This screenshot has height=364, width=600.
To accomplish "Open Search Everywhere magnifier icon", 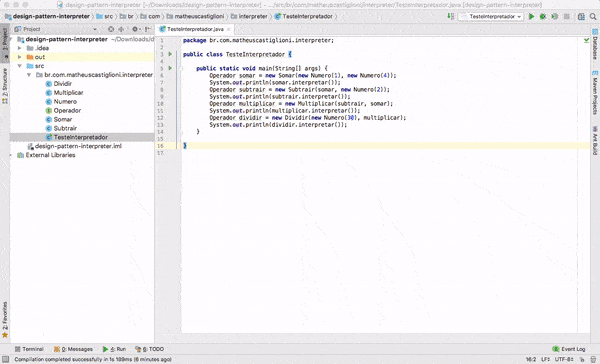I will (x=593, y=16).
